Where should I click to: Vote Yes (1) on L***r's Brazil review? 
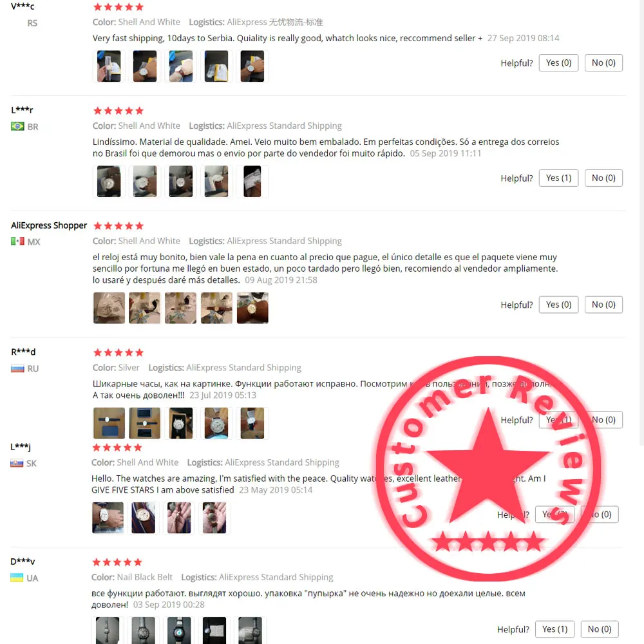(x=558, y=178)
